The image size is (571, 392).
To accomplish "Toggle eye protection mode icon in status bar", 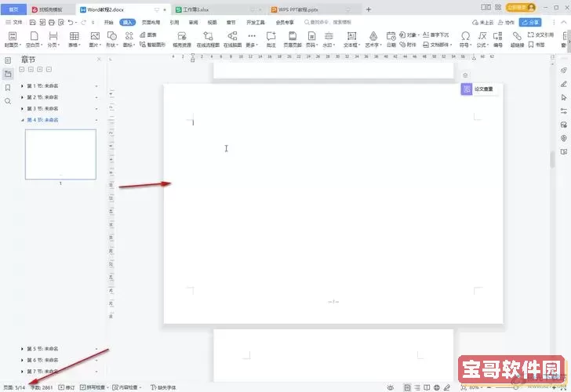I will pyautogui.click(x=391, y=387).
